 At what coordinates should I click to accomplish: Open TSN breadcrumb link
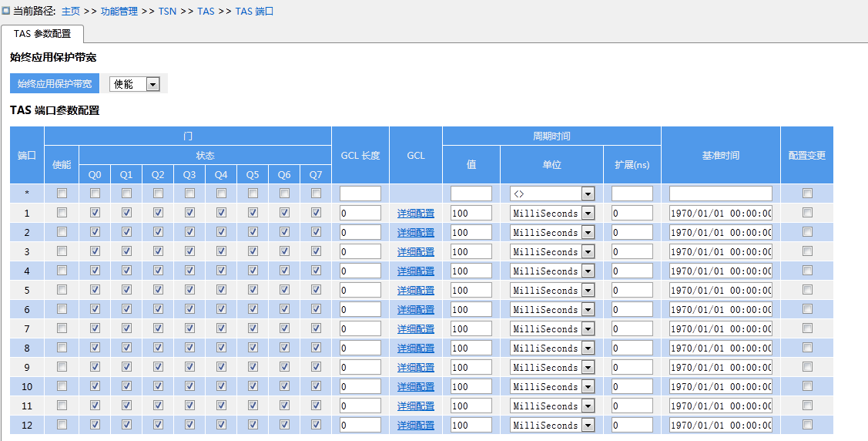(167, 12)
